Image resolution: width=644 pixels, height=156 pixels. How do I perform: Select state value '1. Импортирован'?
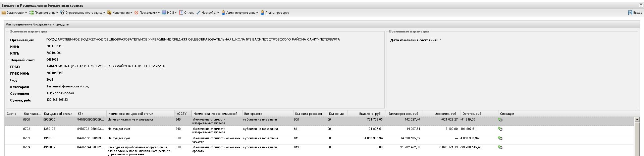click(x=60, y=93)
